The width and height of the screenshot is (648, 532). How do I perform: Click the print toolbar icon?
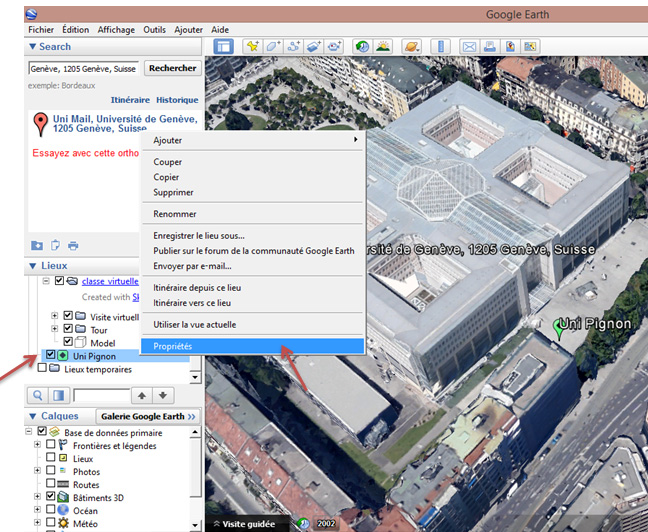490,47
